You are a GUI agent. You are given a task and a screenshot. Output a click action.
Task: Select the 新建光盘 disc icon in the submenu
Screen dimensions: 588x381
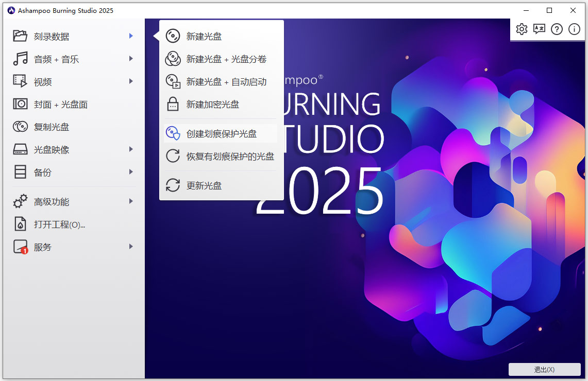(172, 36)
